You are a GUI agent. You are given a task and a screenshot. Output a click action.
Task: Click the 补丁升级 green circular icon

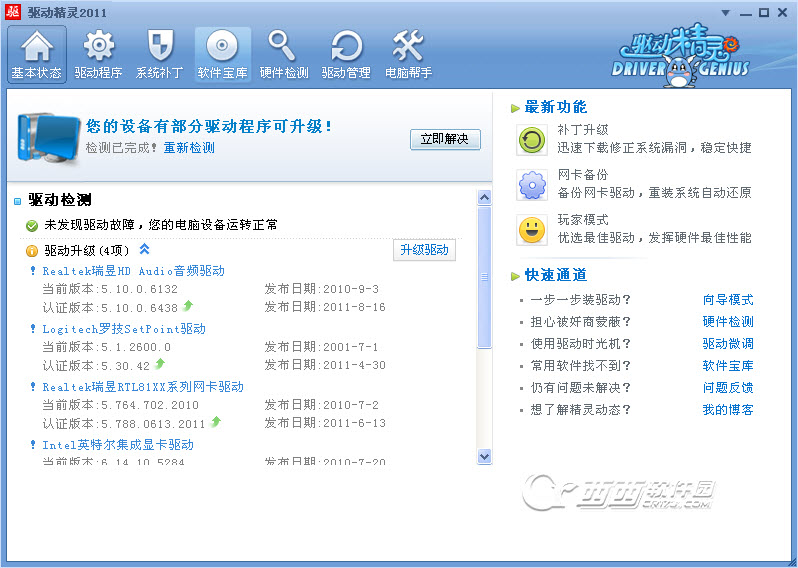(532, 139)
